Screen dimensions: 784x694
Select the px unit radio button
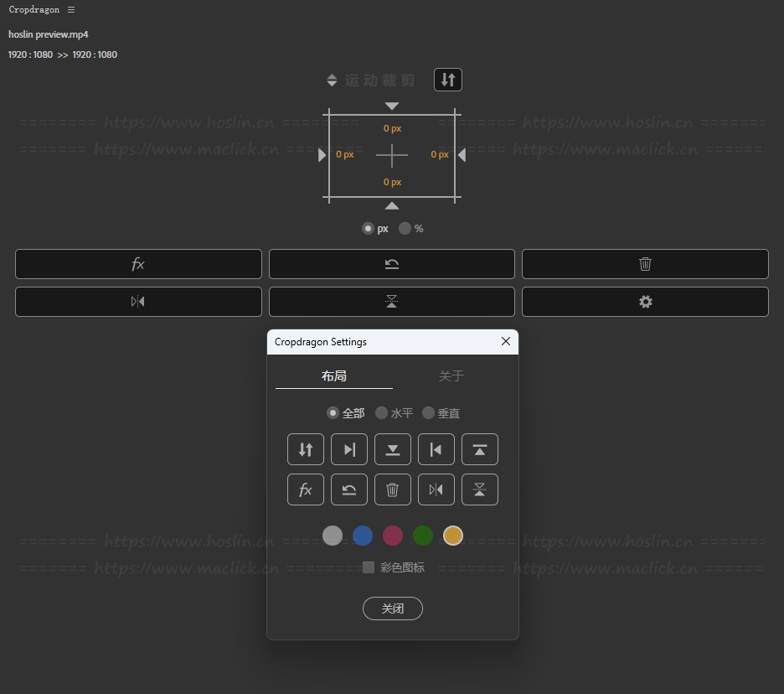368,229
